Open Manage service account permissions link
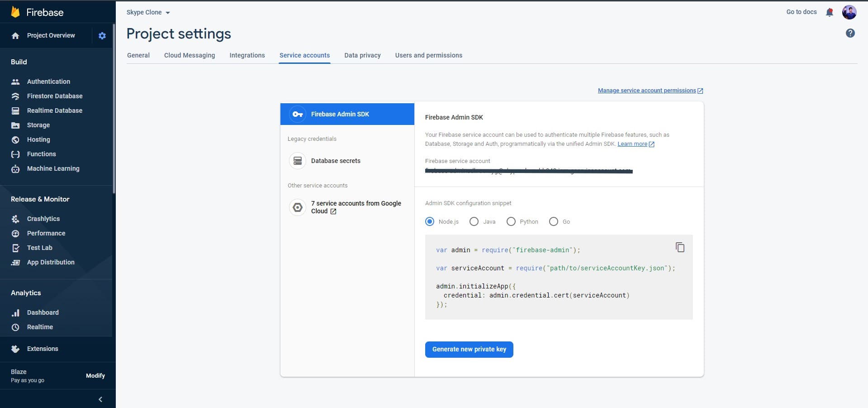The width and height of the screenshot is (868, 408). pyautogui.click(x=647, y=91)
